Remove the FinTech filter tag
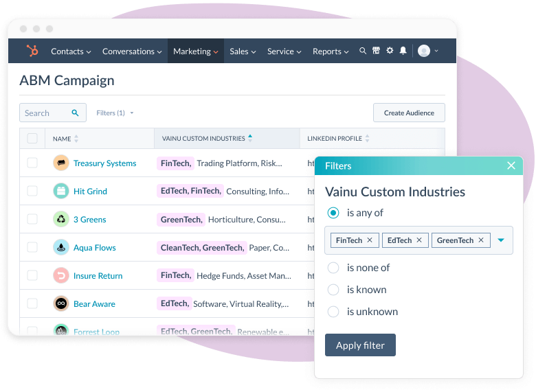536x392 pixels. (x=370, y=240)
